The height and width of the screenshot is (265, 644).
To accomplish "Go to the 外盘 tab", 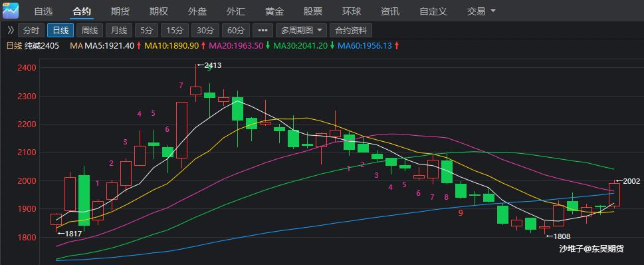I will 197,11.
